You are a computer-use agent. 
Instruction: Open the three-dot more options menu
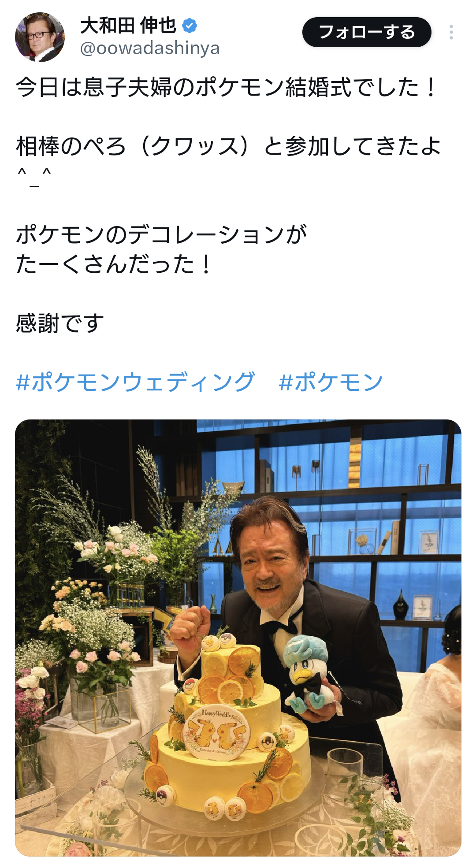(451, 32)
